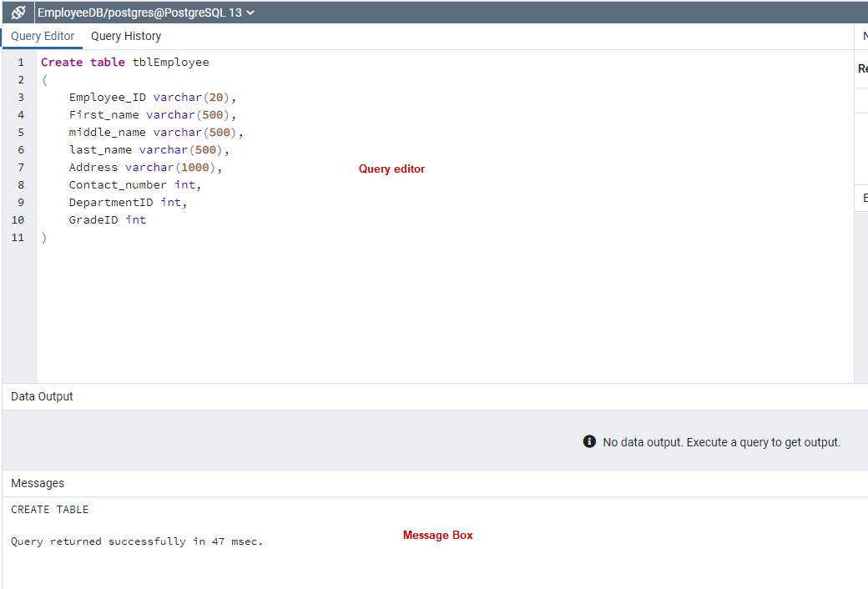868x589 pixels.
Task: Open the EmployeeDB connection dropdown arrow
Action: tap(250, 13)
